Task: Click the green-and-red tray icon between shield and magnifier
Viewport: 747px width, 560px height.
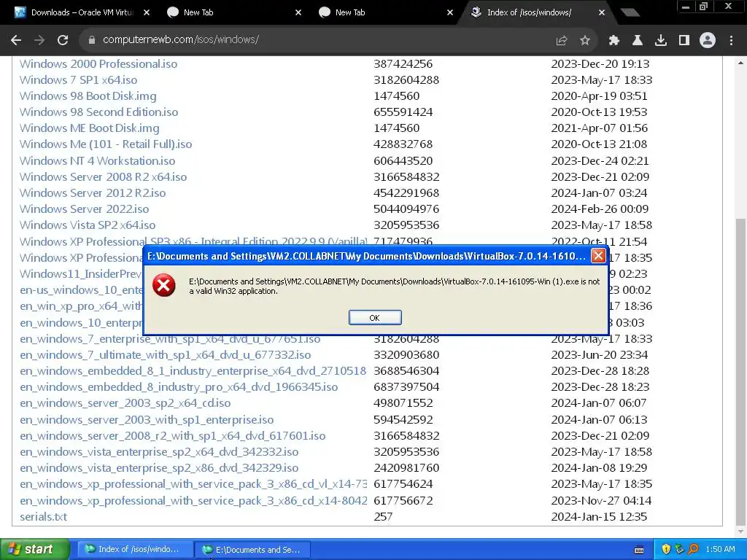Action: point(680,549)
